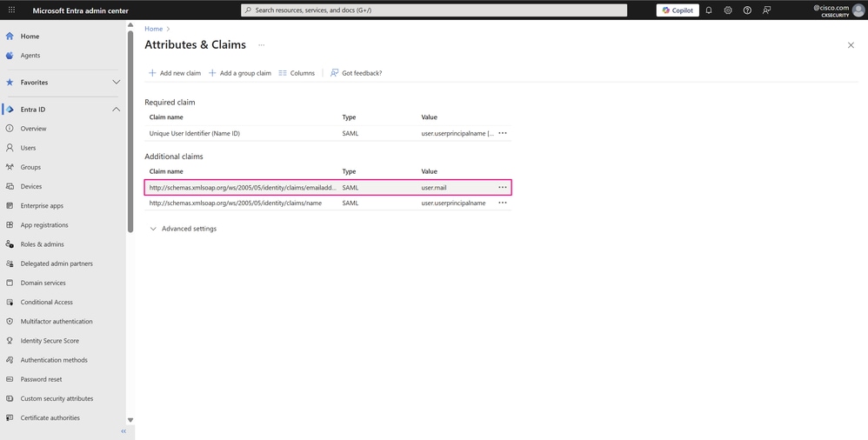The height and width of the screenshot is (440, 868).
Task: Click the Copilot button
Action: [678, 10]
